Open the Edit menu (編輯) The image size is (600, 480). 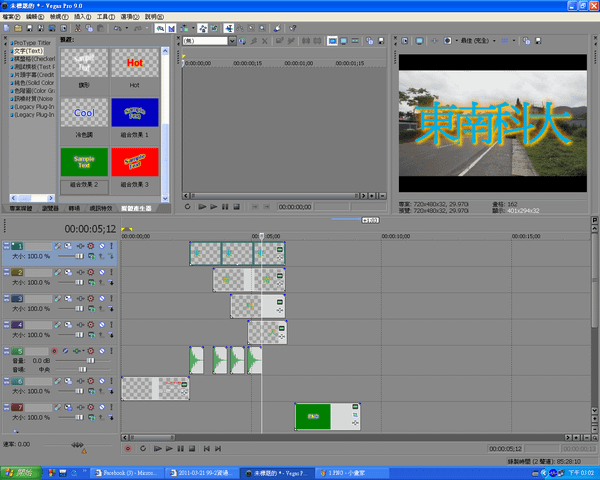pyautogui.click(x=34, y=17)
